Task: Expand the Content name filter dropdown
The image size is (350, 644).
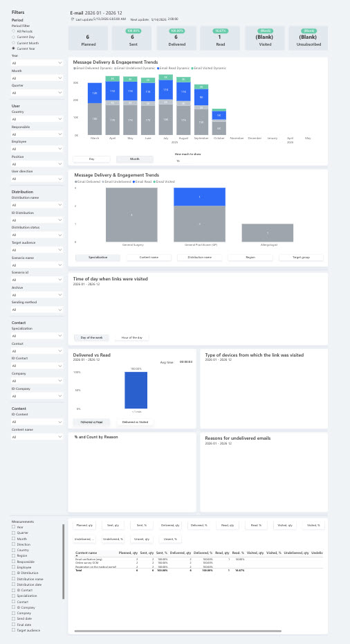Action: (37, 437)
